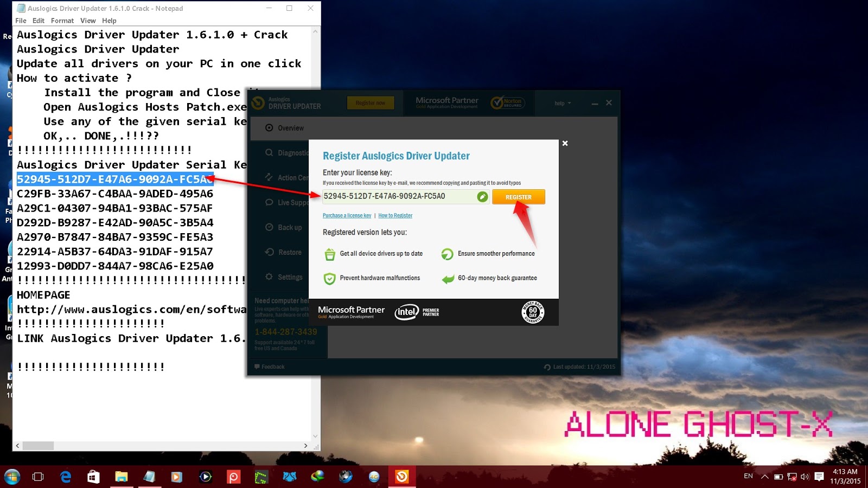Click the EN language indicator

[x=748, y=476]
